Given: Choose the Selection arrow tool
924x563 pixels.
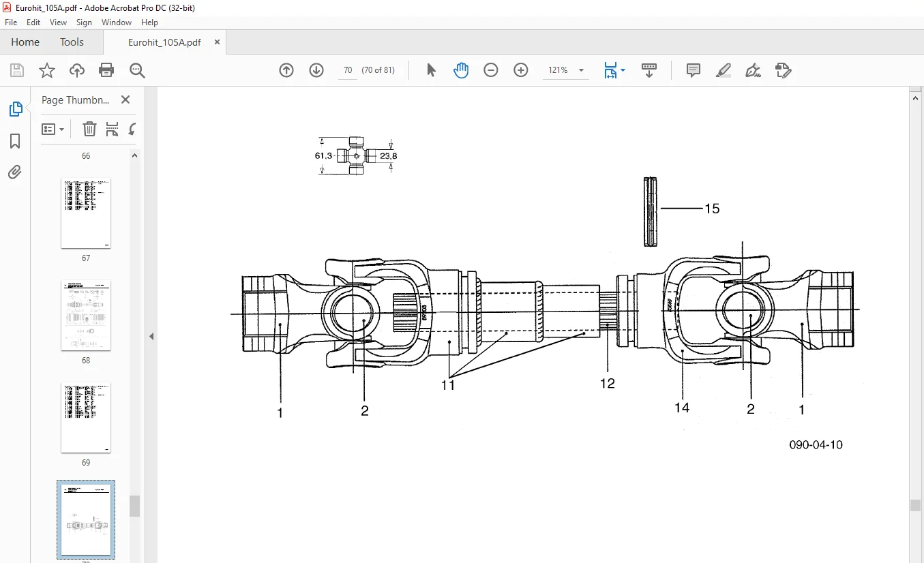Looking at the screenshot, I should tap(431, 70).
